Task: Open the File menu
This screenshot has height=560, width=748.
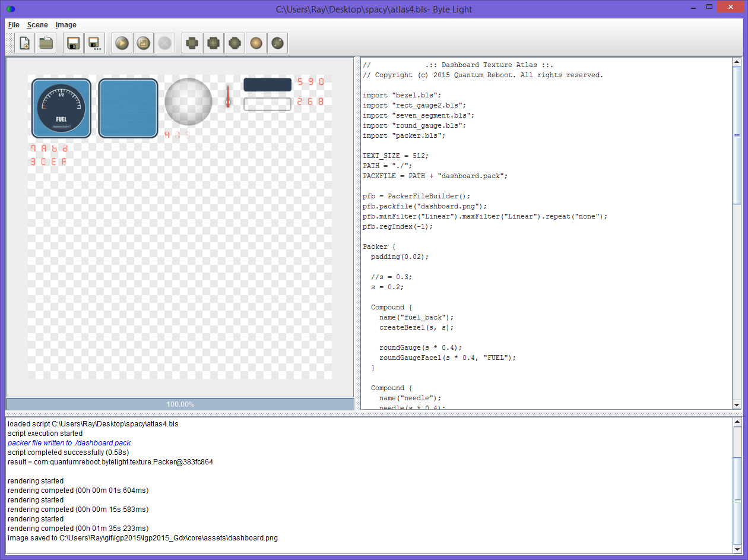Action: point(13,25)
